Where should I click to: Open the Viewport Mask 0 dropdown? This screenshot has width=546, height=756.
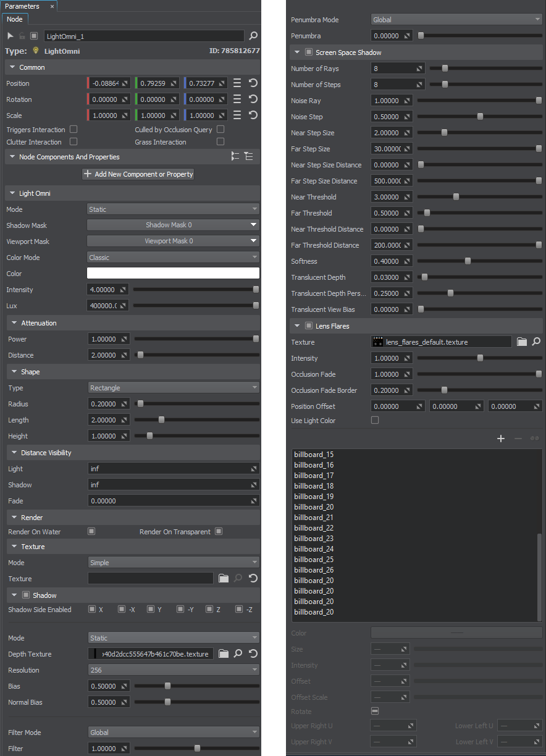tap(174, 241)
